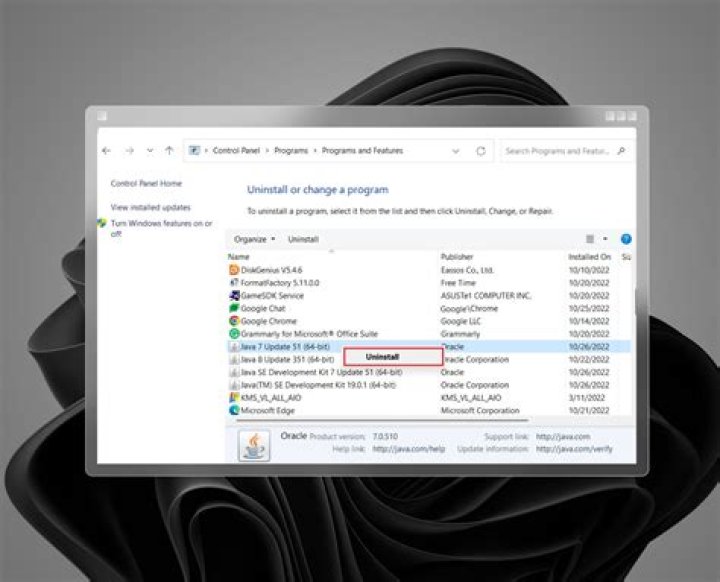Click the Microsoft Edge program icon
This screenshot has width=720, height=582.
(234, 410)
